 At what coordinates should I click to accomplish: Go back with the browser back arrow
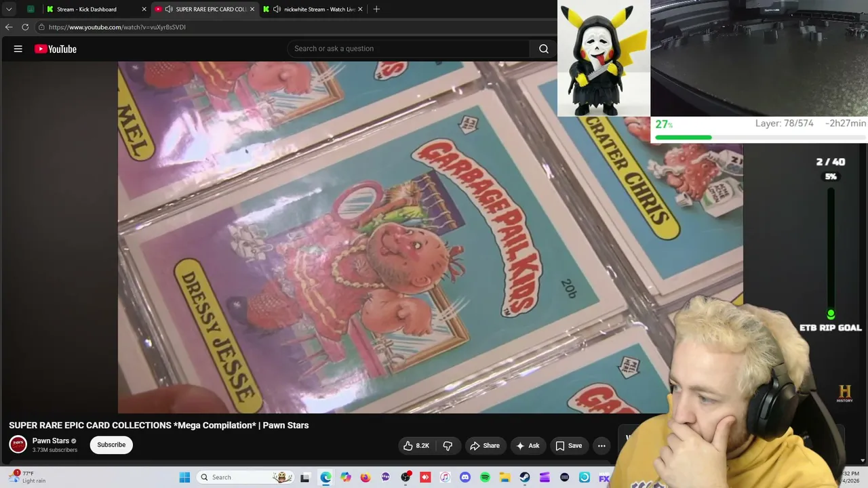[x=9, y=27]
